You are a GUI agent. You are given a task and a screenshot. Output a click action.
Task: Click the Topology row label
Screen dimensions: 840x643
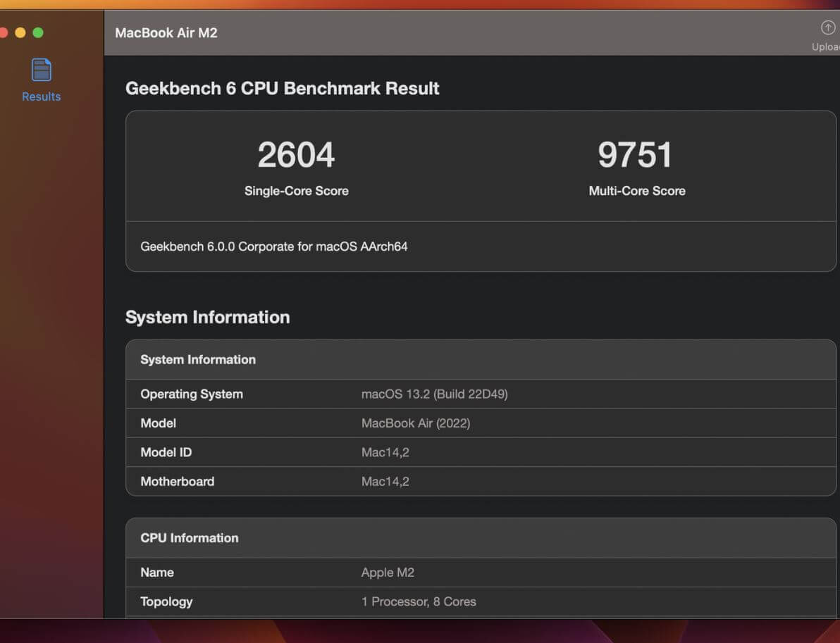[x=166, y=601]
